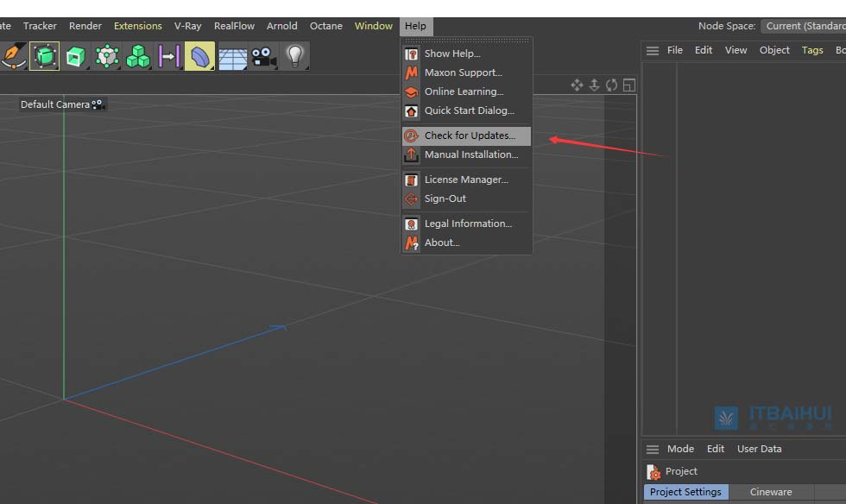Choose Manual Installation... menu entry
Viewport: 846px width, 504px height.
pos(467,154)
